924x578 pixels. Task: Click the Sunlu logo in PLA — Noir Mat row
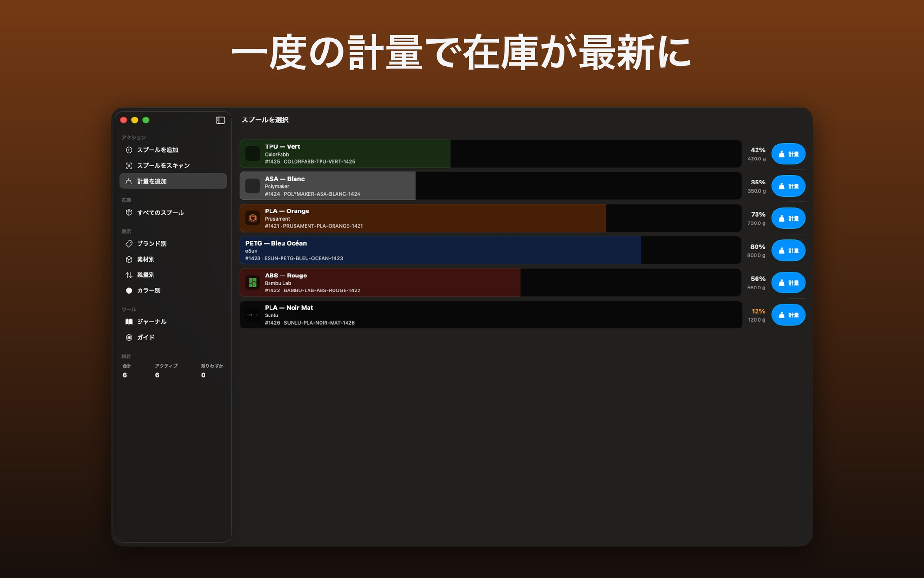(x=253, y=315)
